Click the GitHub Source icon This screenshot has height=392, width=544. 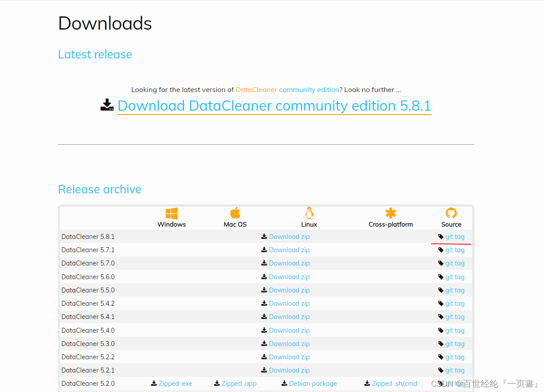[x=451, y=213]
